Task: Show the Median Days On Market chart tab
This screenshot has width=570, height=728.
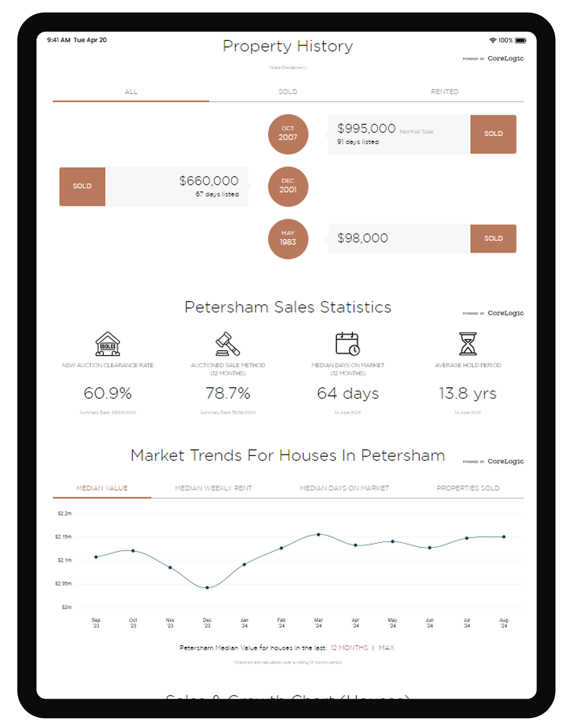Action: coord(344,488)
